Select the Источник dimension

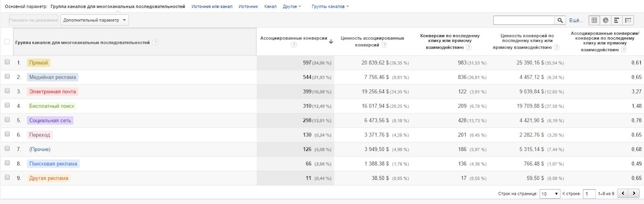pos(248,6)
